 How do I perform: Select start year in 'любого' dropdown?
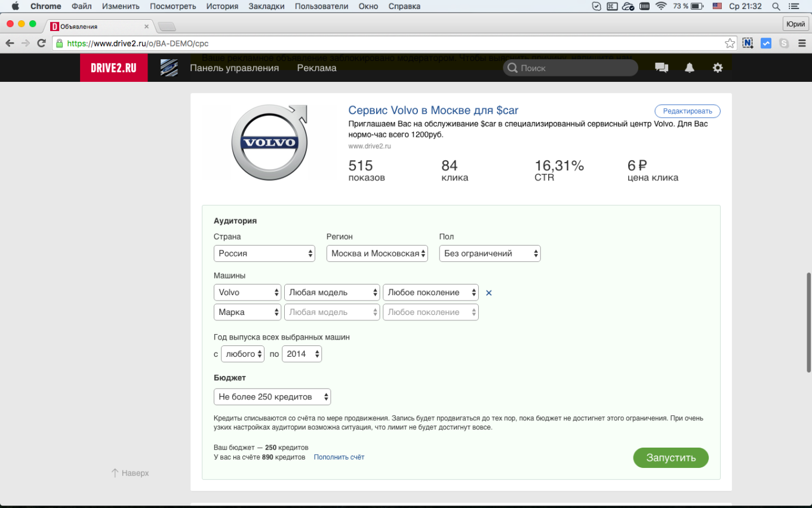point(242,354)
